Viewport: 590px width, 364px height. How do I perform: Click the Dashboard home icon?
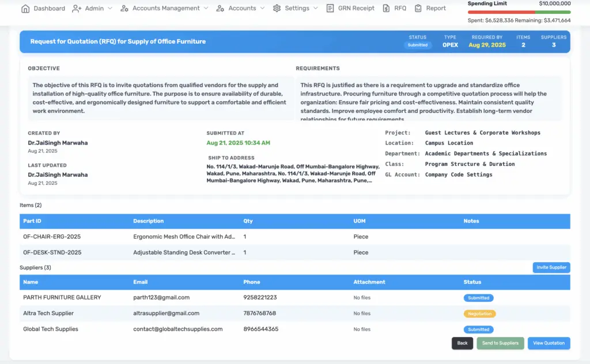tap(25, 9)
